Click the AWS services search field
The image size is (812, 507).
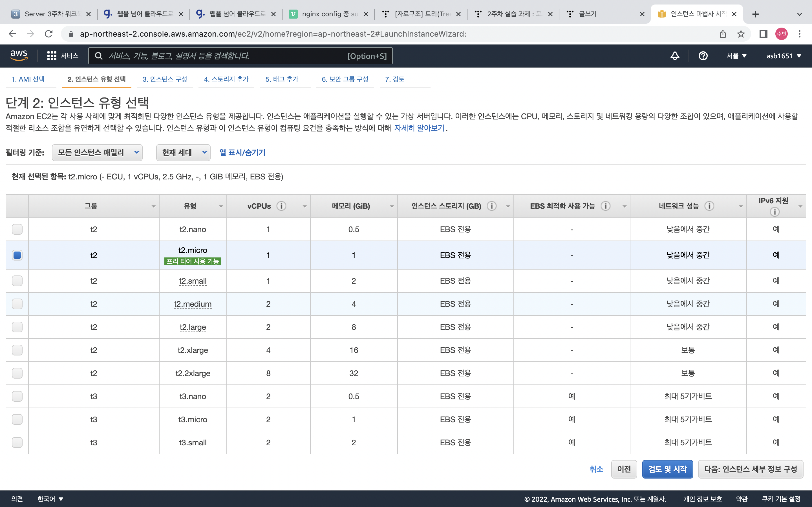221,56
